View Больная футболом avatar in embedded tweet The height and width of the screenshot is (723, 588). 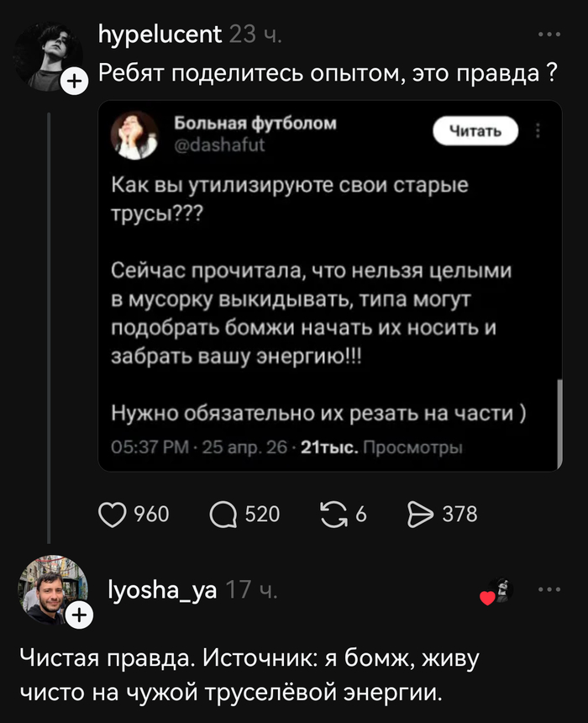pyautogui.click(x=135, y=135)
